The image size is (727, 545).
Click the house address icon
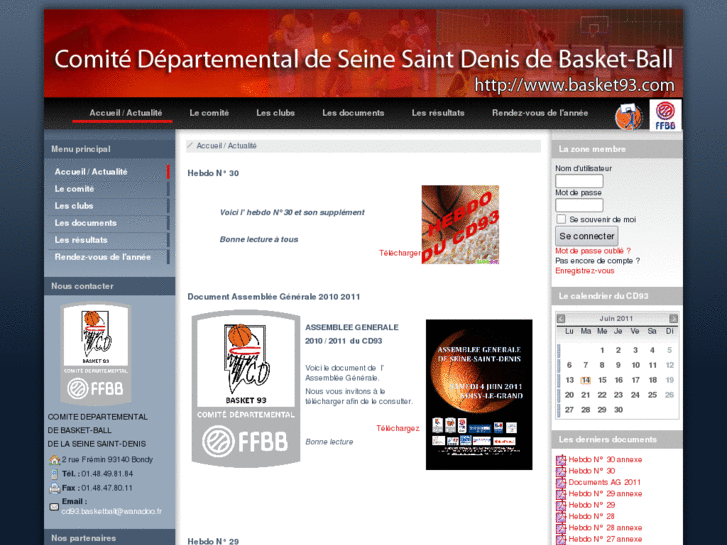click(54, 460)
